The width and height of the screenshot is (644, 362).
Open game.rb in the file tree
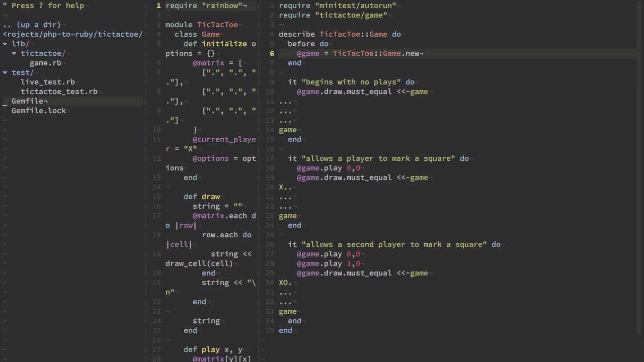click(45, 63)
